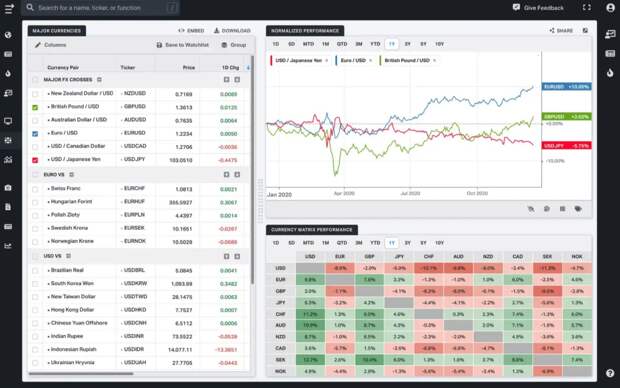Screen dimensions: 620x388
Task: Open the list icon beside Euro Vs
Action: [72, 174]
